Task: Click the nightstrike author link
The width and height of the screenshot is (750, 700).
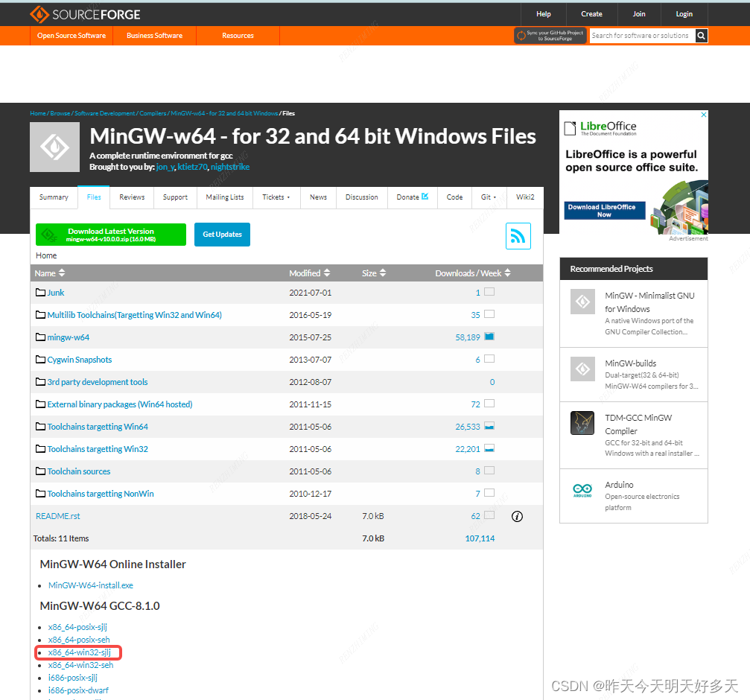Action: click(x=230, y=167)
